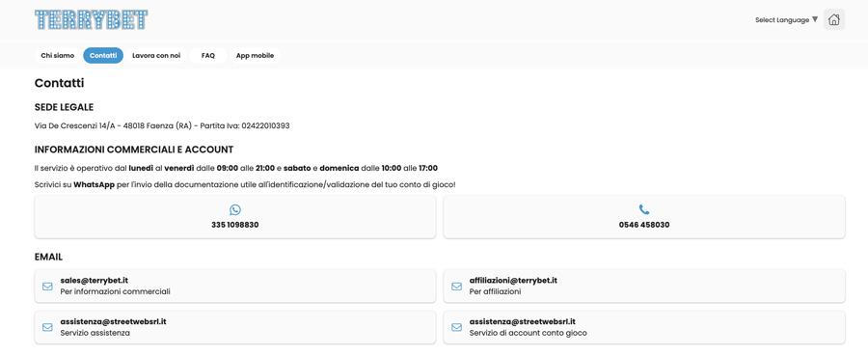Click the WhatsApp icon above 335 1098830

pyautogui.click(x=235, y=209)
